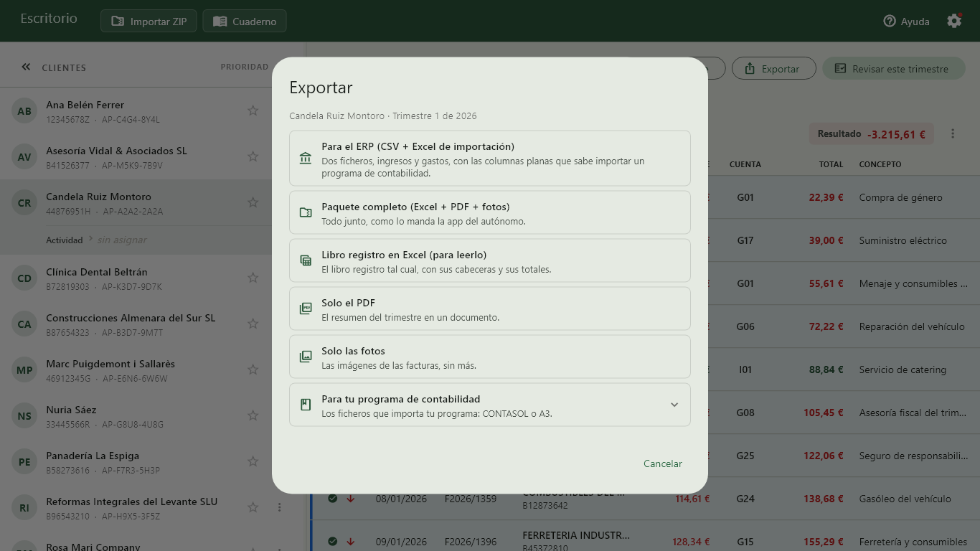Screen dimensions: 980x551
Task: Cancel the Exportar dialog
Action: coord(663,463)
